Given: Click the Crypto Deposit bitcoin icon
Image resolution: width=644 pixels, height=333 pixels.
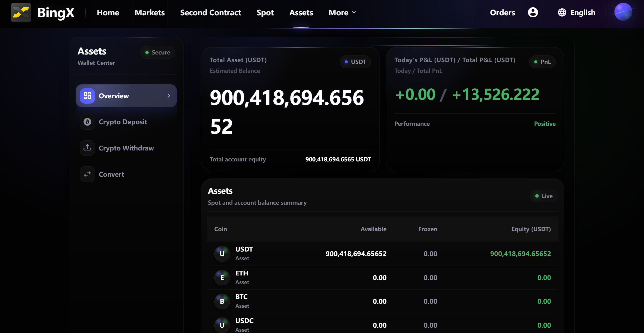Looking at the screenshot, I should pos(87,122).
